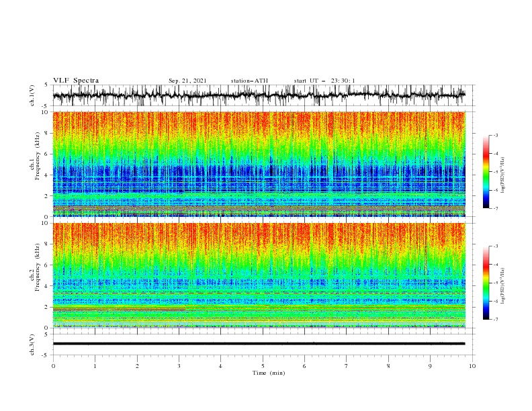The image size is (532, 411).
Task: Click the "6" minute tick on the time axis
Action: (304, 366)
